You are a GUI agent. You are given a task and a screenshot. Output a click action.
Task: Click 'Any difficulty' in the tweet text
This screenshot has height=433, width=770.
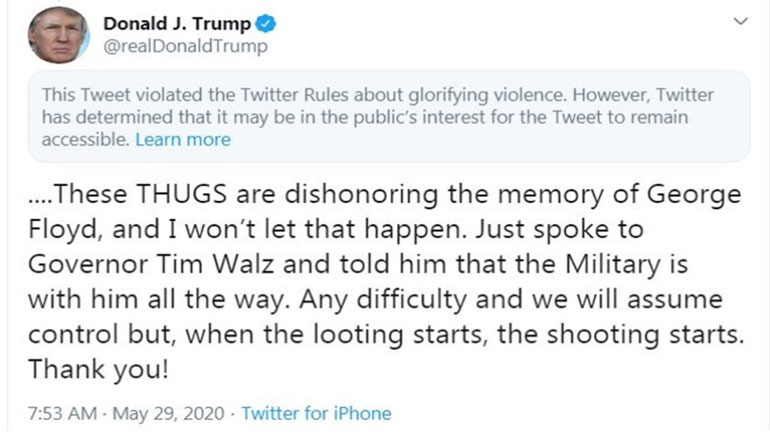coord(386,299)
